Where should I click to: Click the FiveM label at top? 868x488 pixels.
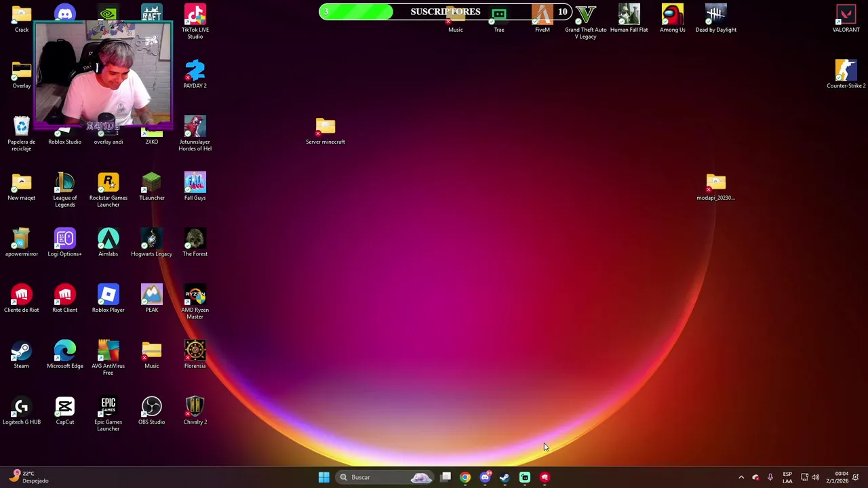click(542, 30)
